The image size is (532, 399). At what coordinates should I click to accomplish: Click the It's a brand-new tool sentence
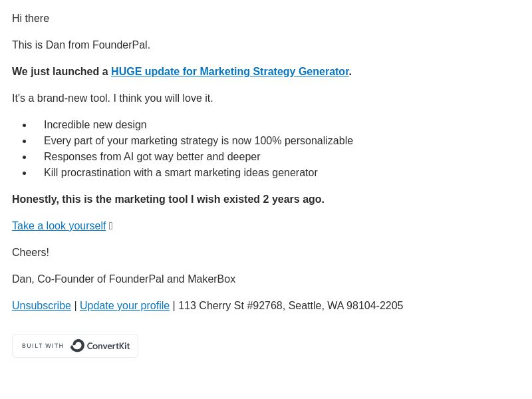point(112,98)
